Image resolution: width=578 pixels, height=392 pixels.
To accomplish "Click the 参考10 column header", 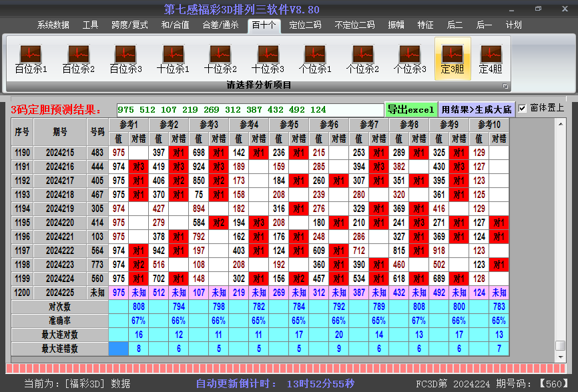I will tap(489, 125).
